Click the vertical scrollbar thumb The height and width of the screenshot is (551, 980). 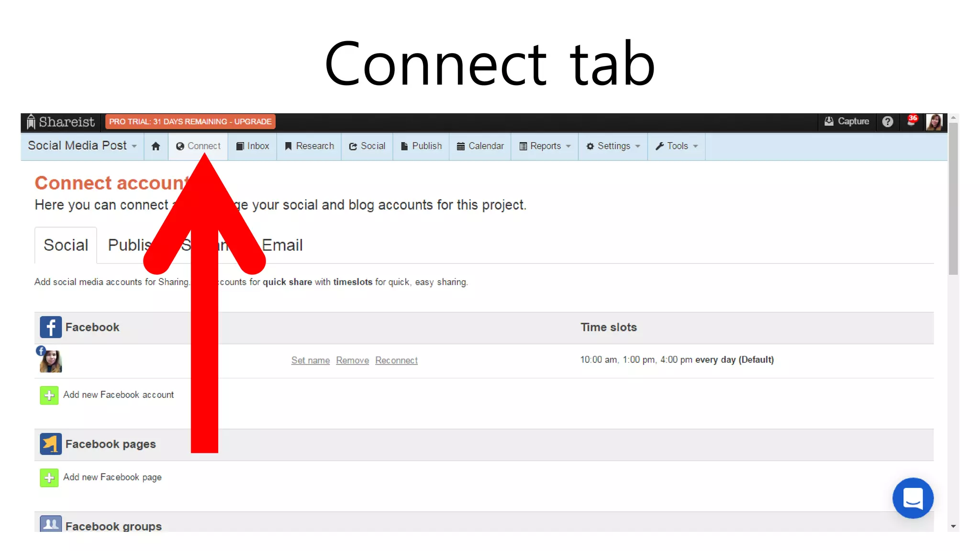tap(953, 199)
